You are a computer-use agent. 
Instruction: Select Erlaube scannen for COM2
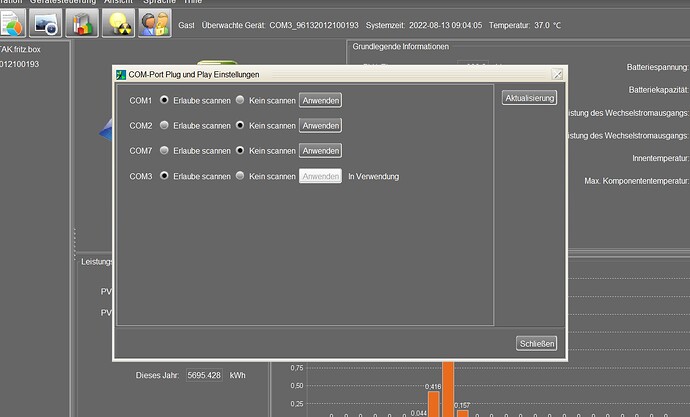pos(164,125)
